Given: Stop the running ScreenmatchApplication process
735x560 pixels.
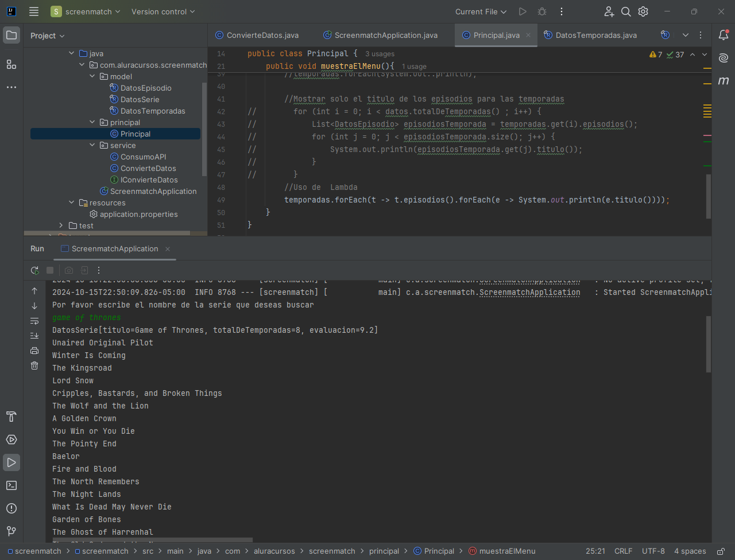Looking at the screenshot, I should pos(50,270).
